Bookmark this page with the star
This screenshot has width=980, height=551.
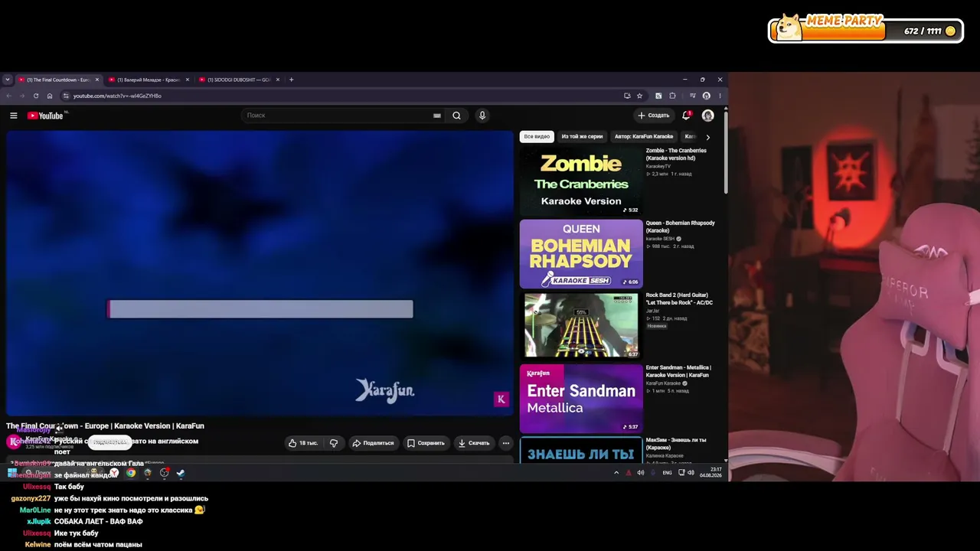click(639, 96)
